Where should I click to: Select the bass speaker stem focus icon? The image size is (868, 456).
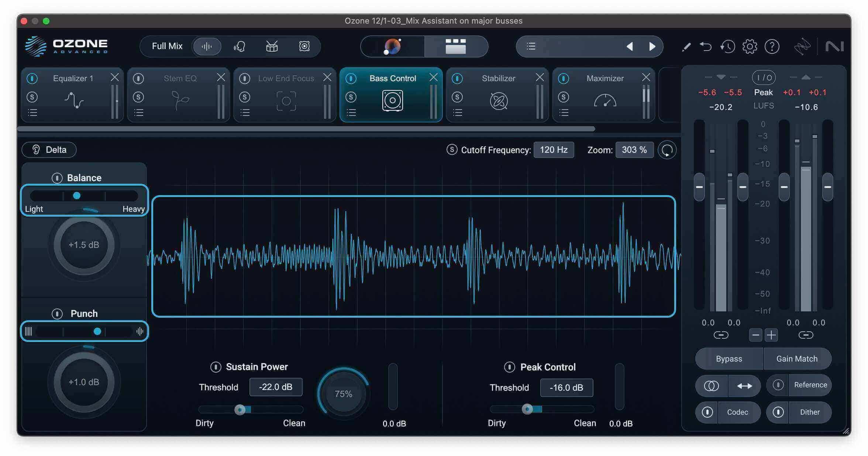[304, 46]
